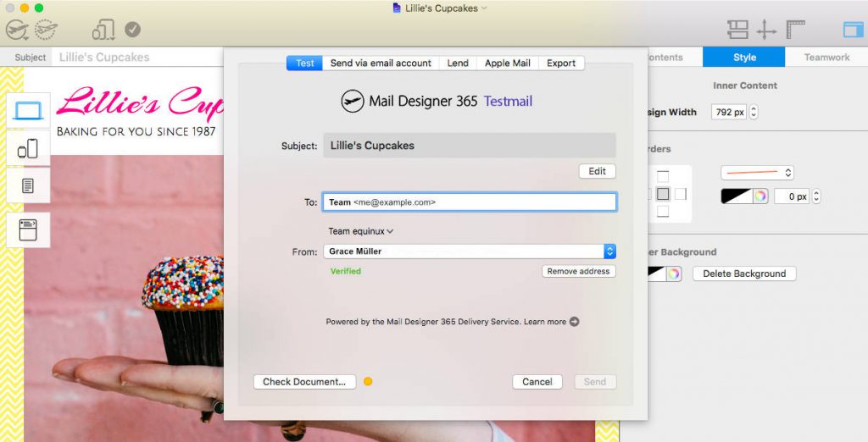Adjust the design width stepper
Image resolution: width=868 pixels, height=442 pixels.
click(754, 113)
